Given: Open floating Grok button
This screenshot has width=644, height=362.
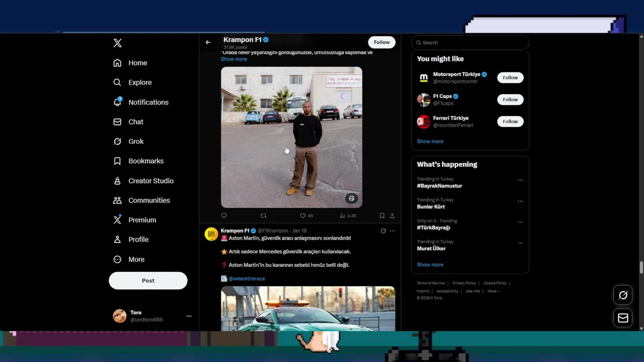Looking at the screenshot, I should click(623, 296).
